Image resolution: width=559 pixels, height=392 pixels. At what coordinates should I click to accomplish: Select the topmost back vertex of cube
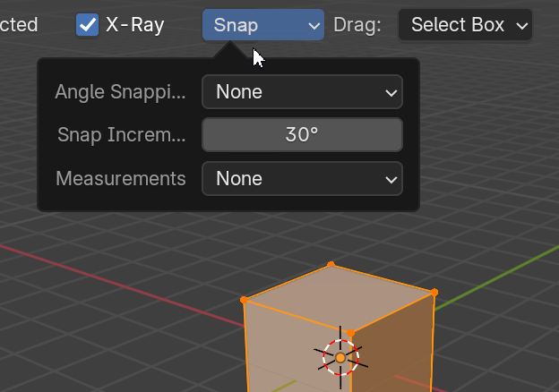click(x=331, y=264)
